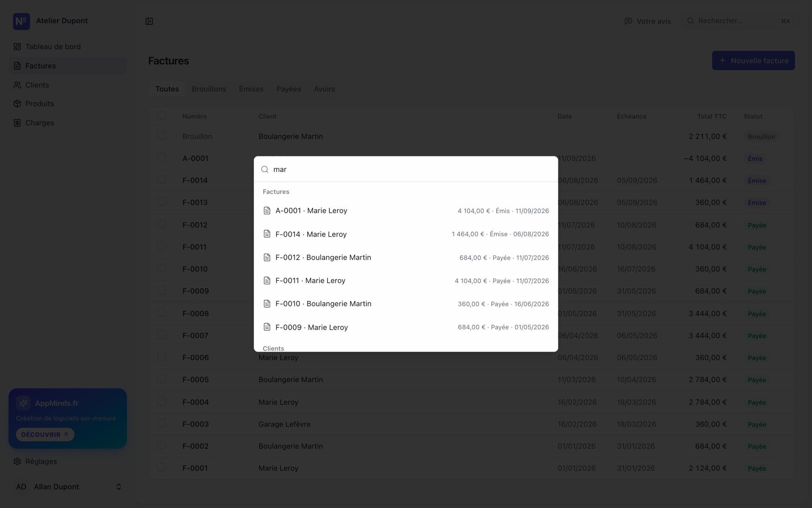
Task: Click the document icon beside F-0009 result
Action: point(267,327)
